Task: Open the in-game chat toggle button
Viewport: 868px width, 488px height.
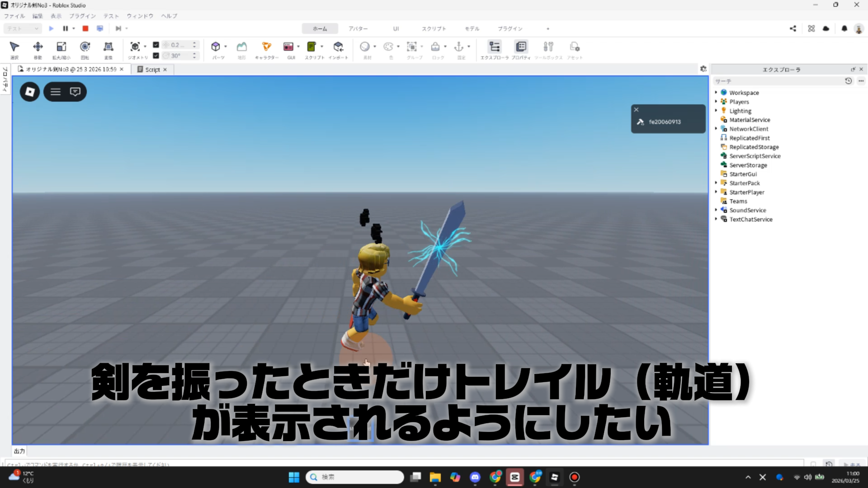Action: pos(75,92)
